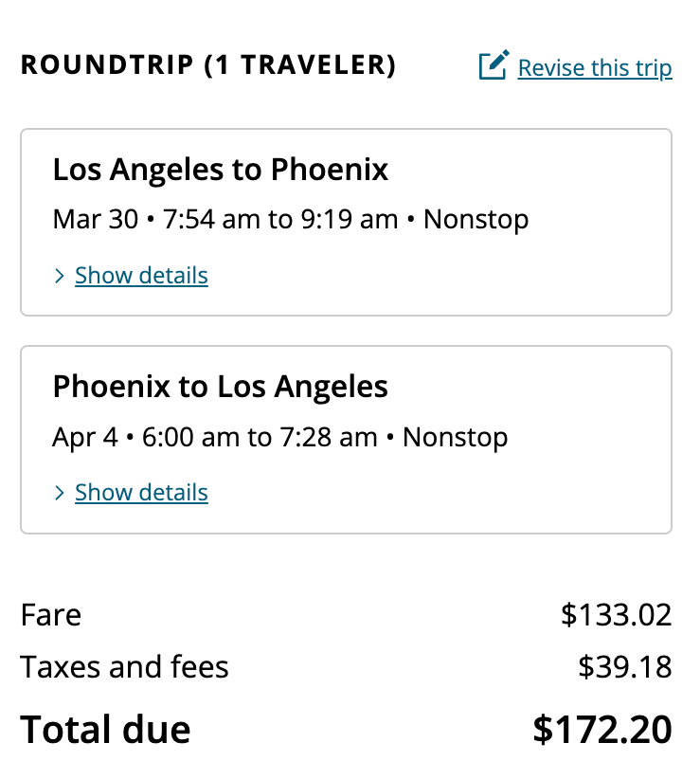The width and height of the screenshot is (700, 779).
Task: Show details for Phoenix to Los Angeles flight
Action: tap(141, 493)
